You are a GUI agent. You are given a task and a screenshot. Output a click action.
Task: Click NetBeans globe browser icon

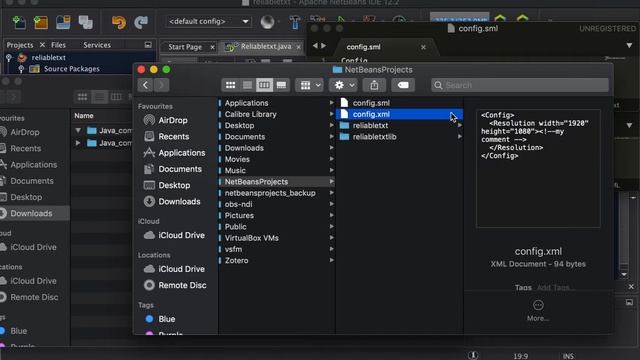[267, 22]
